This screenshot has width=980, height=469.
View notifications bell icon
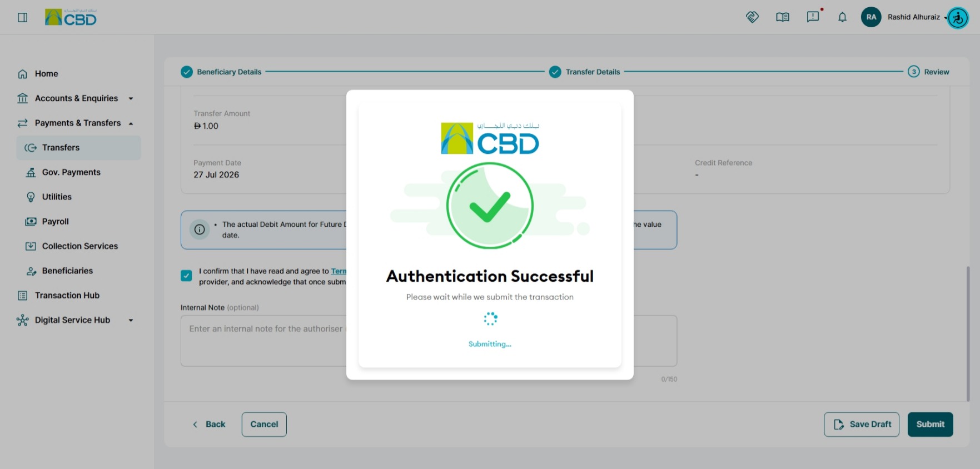tap(843, 17)
